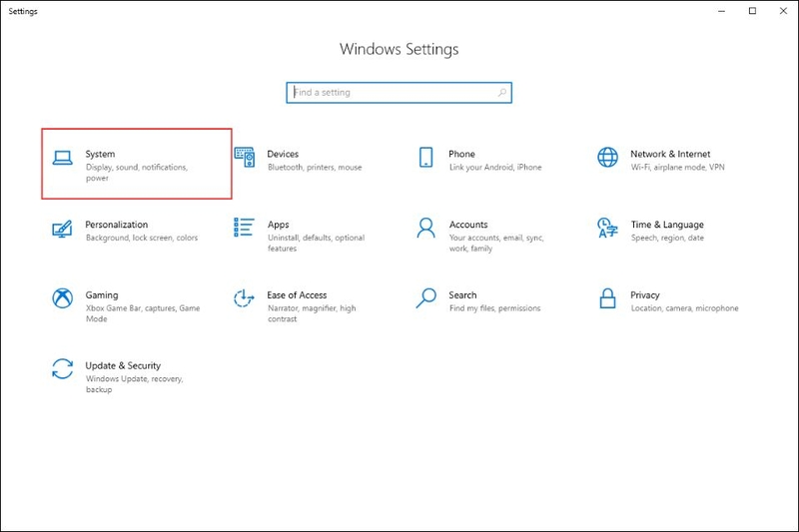Open the Accounts person icon
Screen dimensions: 799x532
[426, 229]
